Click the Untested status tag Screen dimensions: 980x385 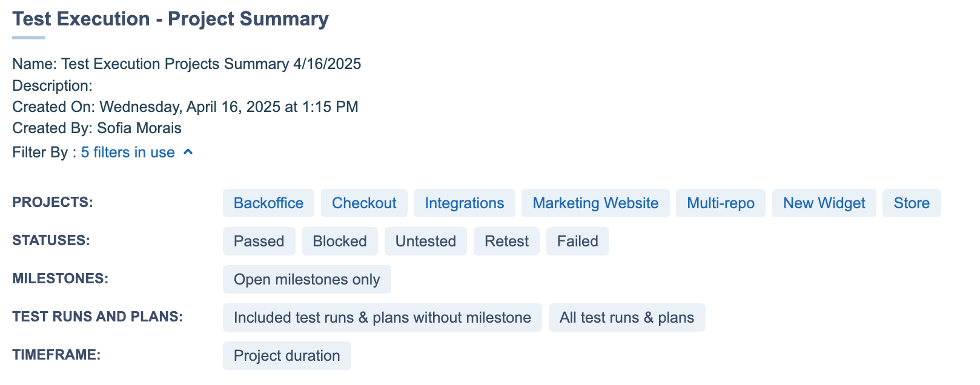[x=425, y=242]
